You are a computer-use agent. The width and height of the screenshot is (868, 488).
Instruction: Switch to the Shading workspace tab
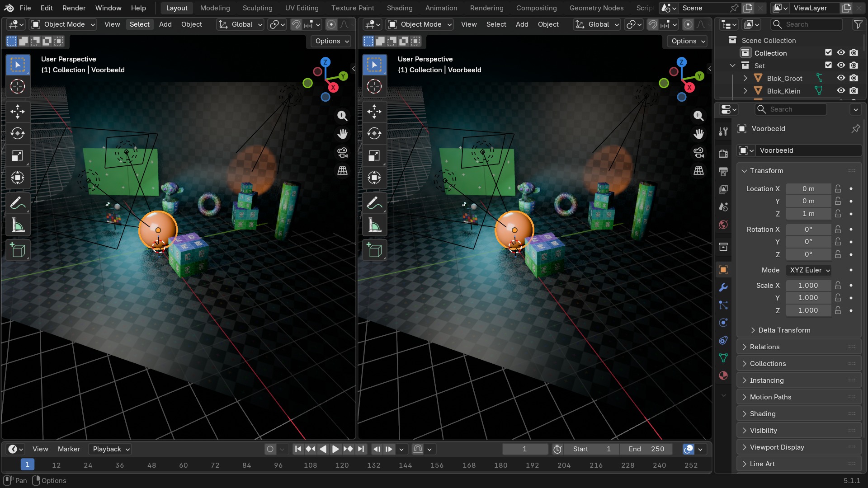coord(400,8)
